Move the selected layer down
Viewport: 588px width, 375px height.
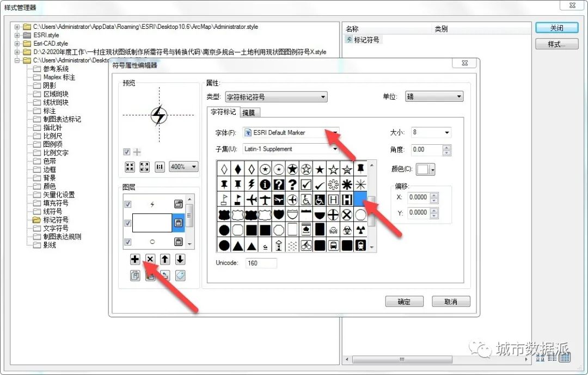[x=180, y=259]
